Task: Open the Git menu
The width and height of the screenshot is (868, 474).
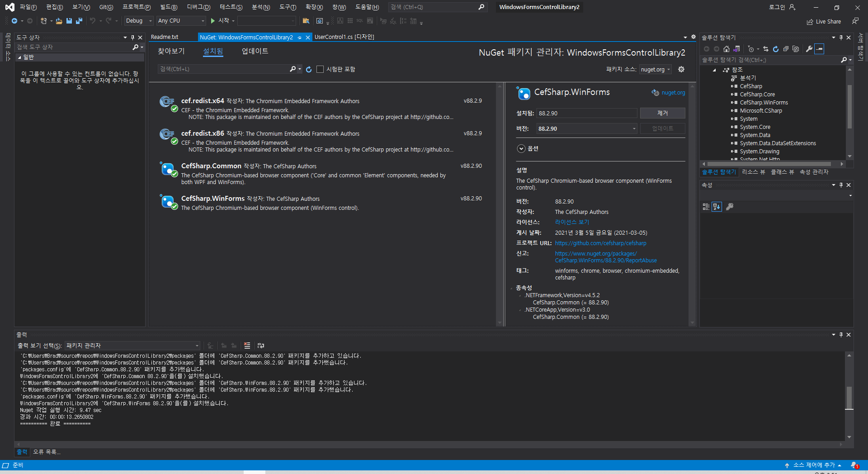Action: pos(106,7)
